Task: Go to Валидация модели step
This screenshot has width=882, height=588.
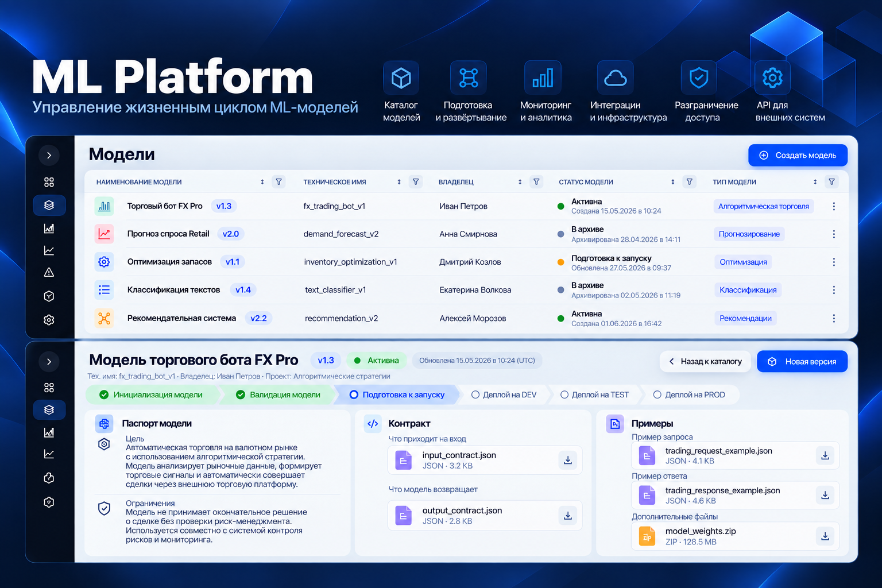Action: 280,394
